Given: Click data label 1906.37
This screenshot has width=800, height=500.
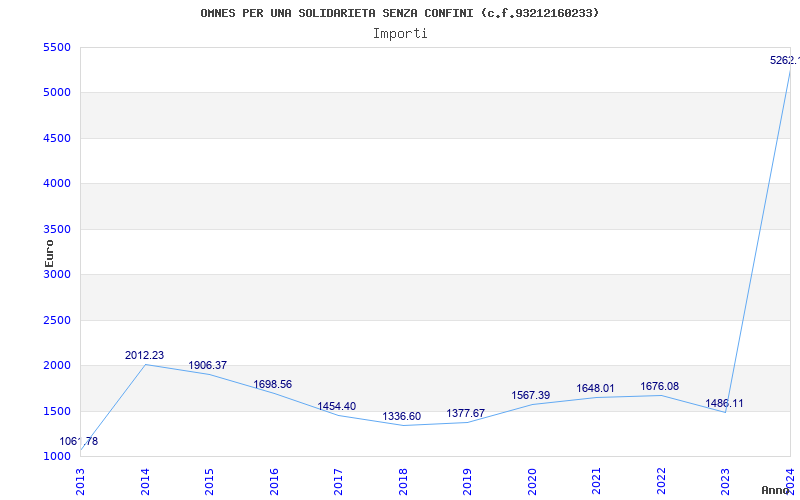Looking at the screenshot, I should [x=208, y=366].
